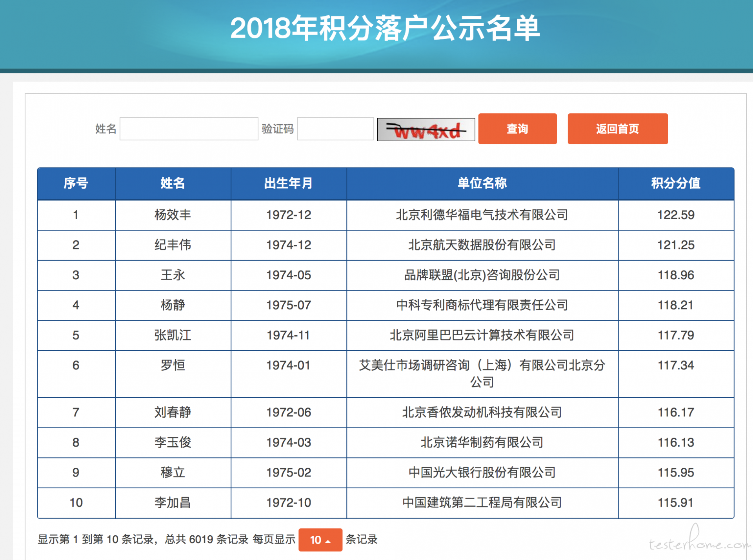Click score value 118.21
This screenshot has width=753, height=560.
pos(676,305)
